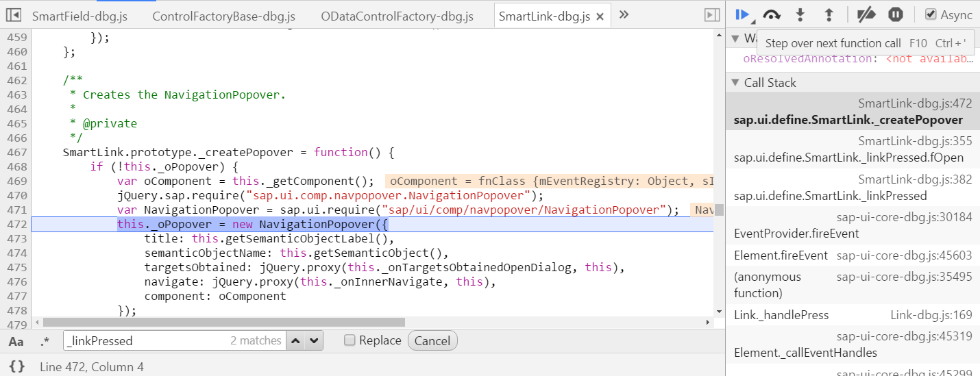
Task: Select SmartLink._createPopover stack frame
Action: coord(853,112)
